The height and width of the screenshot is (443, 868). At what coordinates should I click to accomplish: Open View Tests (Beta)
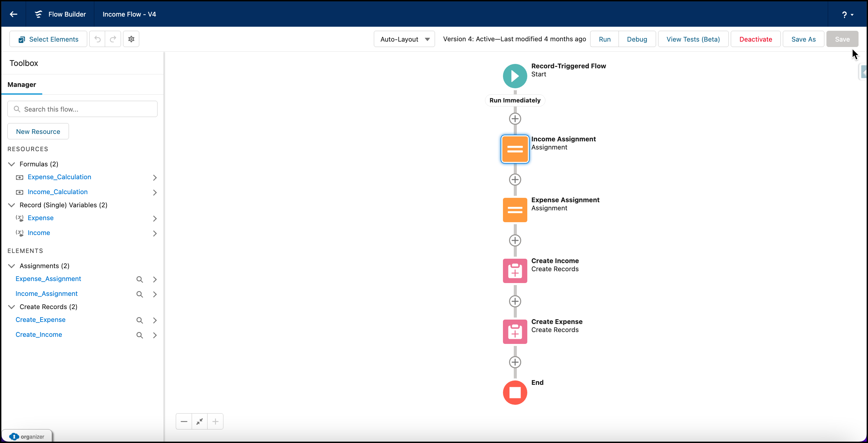point(693,39)
